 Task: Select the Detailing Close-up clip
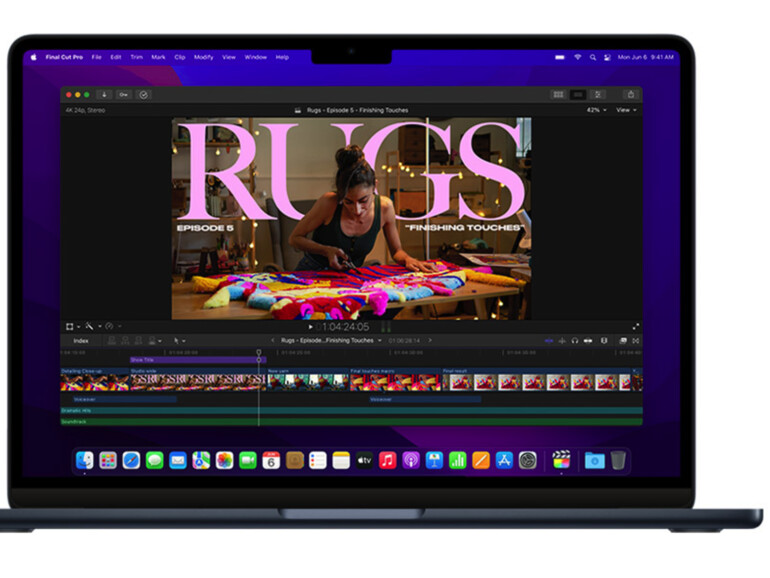(x=95, y=380)
